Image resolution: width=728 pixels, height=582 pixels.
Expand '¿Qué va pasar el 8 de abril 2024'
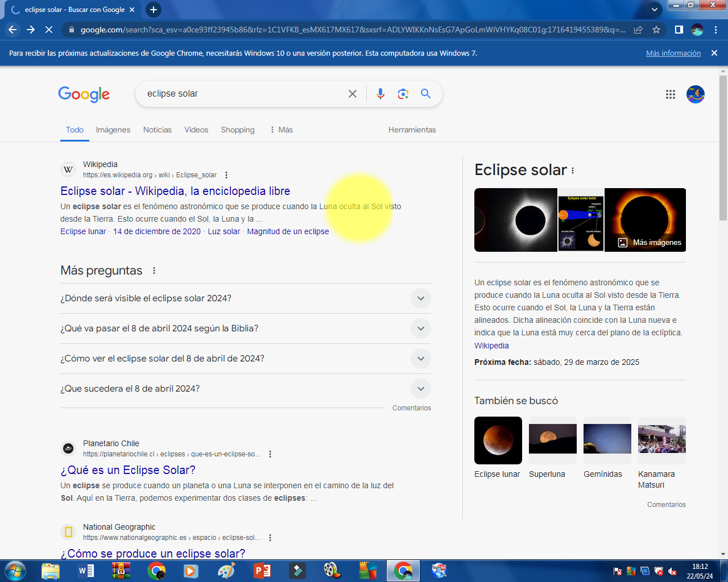[246, 329]
